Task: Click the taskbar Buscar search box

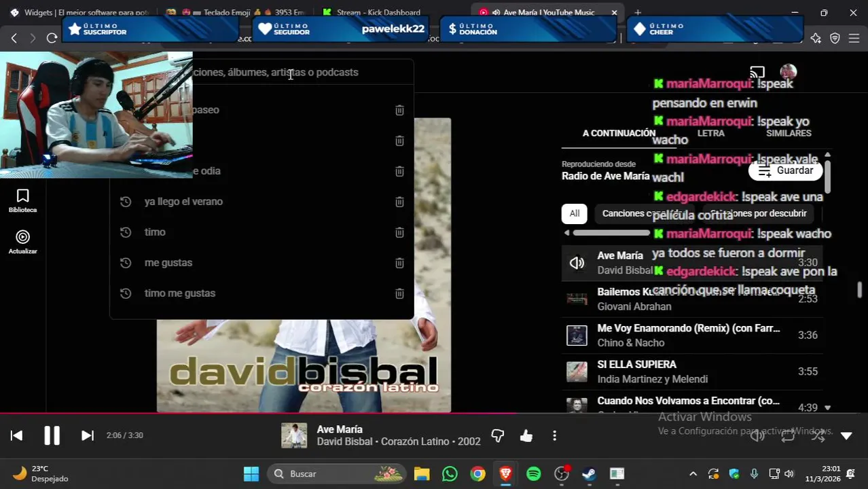Action: (x=336, y=474)
